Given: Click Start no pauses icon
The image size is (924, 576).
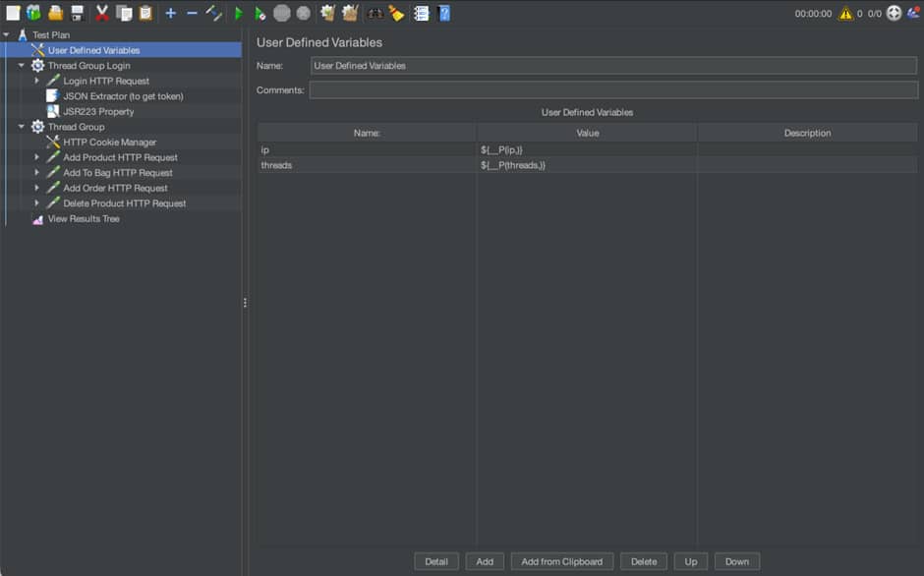Looking at the screenshot, I should pyautogui.click(x=260, y=13).
